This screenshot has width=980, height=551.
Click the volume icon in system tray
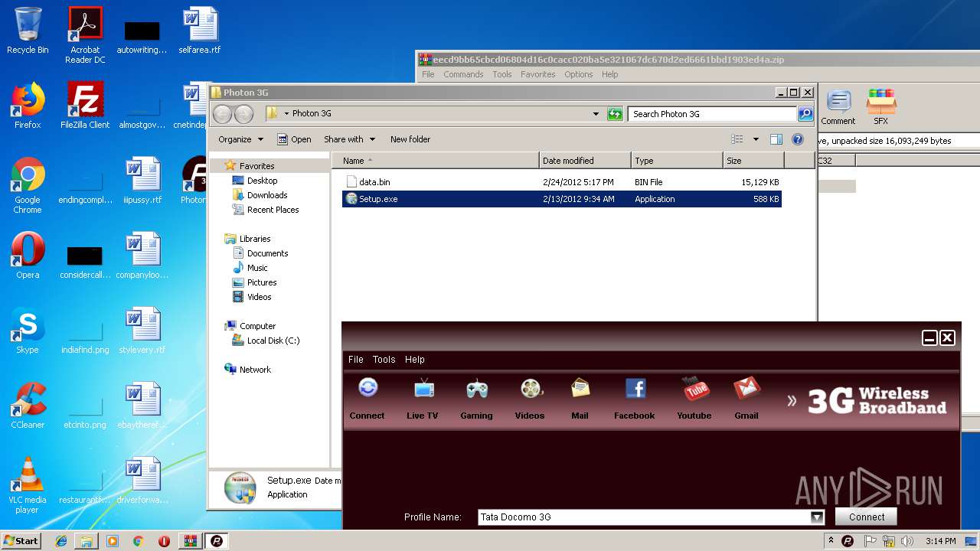[908, 541]
